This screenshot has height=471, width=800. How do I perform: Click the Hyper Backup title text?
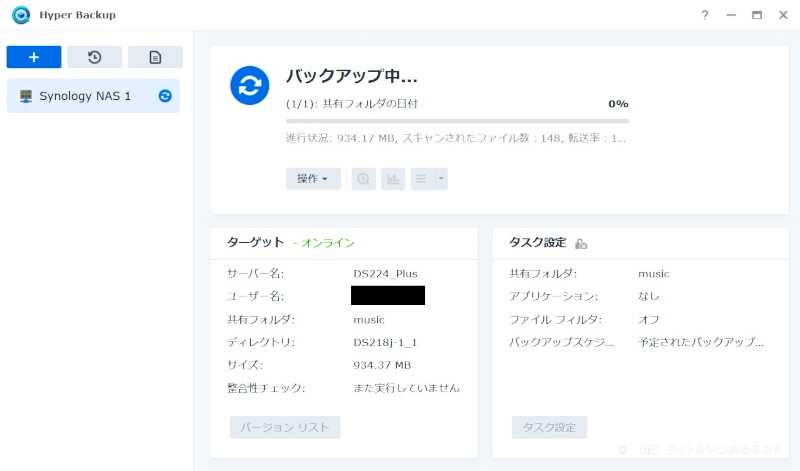tap(78, 15)
